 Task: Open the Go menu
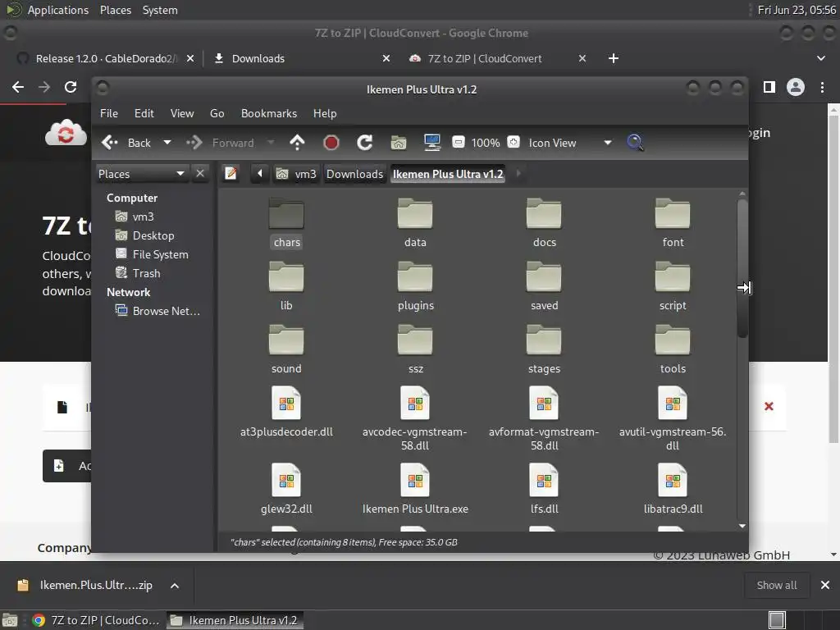tap(217, 113)
